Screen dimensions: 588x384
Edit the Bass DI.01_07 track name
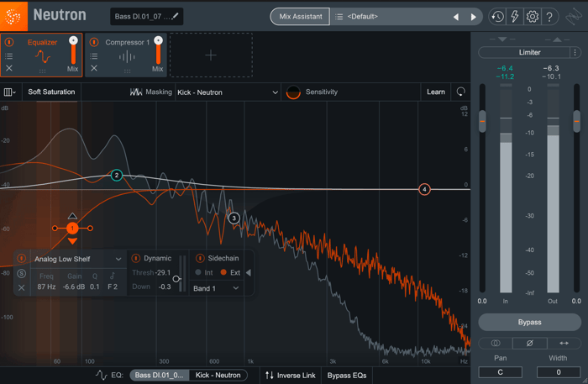(x=147, y=17)
